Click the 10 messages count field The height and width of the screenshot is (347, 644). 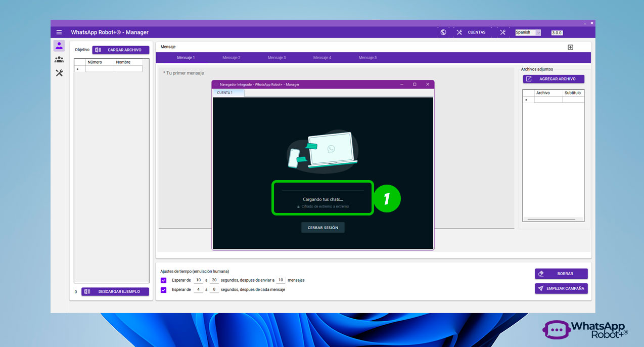click(x=281, y=280)
